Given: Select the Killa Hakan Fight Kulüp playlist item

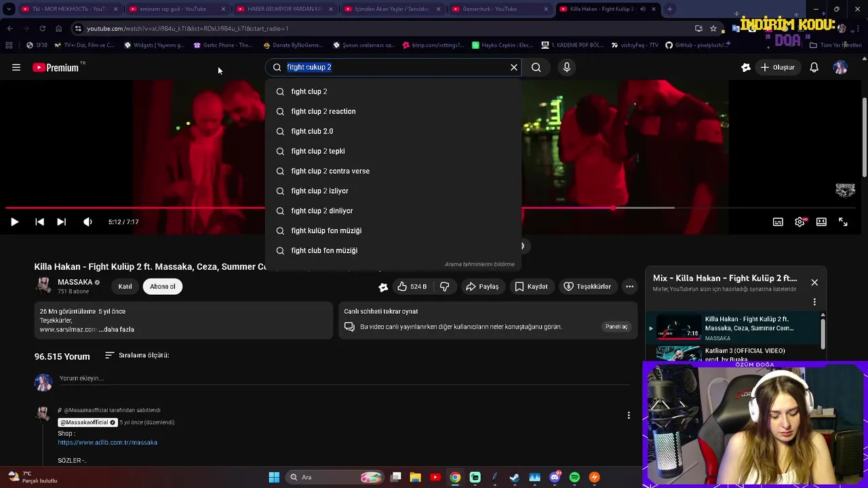Looking at the screenshot, I should coord(732,328).
